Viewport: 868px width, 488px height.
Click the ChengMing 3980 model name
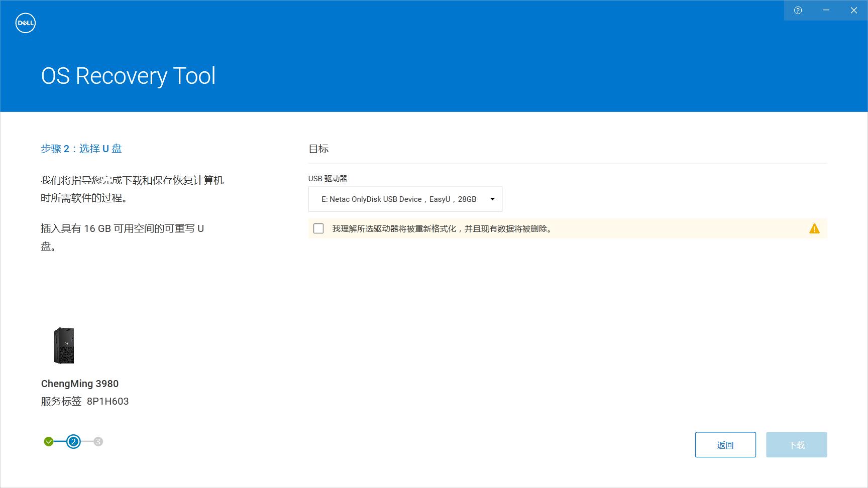tap(80, 384)
